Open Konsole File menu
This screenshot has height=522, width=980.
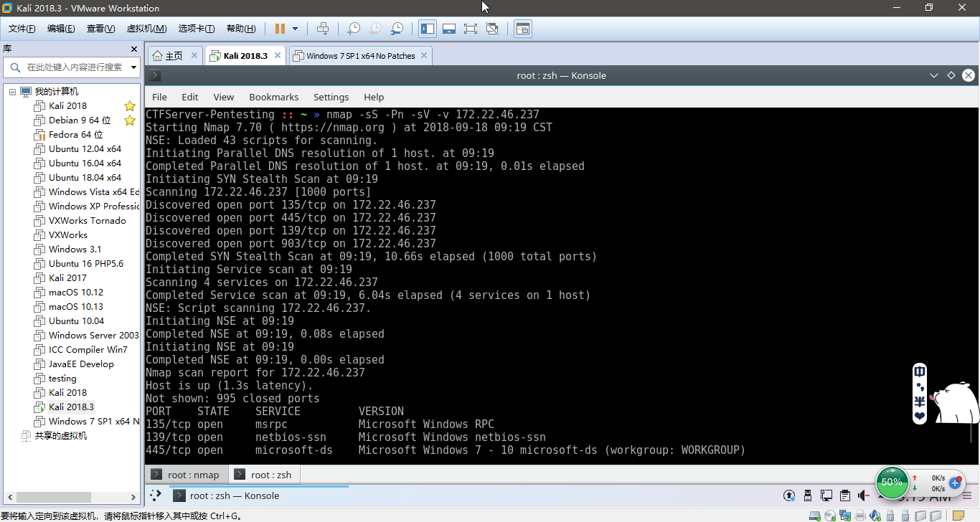tap(159, 97)
